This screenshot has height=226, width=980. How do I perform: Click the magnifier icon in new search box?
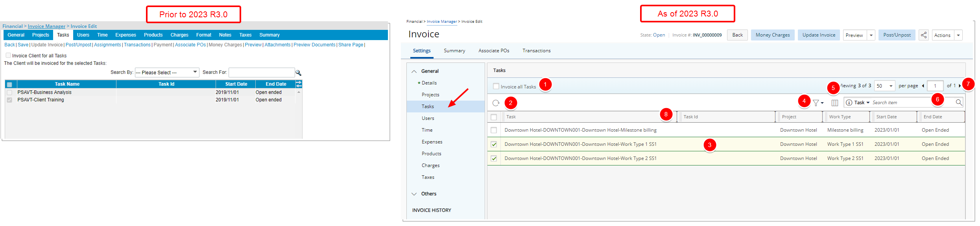click(959, 103)
